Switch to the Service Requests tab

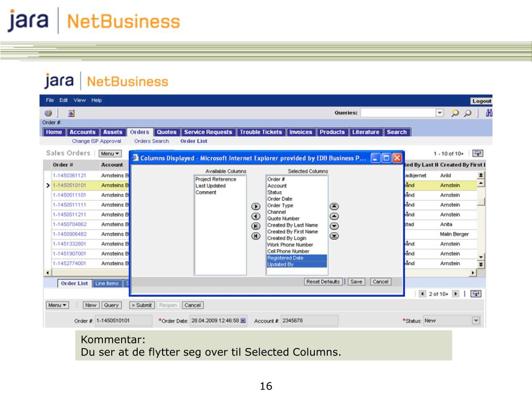point(208,132)
